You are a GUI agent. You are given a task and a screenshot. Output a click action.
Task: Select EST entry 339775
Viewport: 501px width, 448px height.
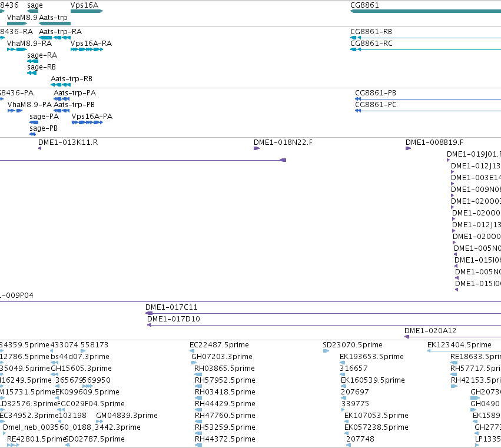pos(343,410)
